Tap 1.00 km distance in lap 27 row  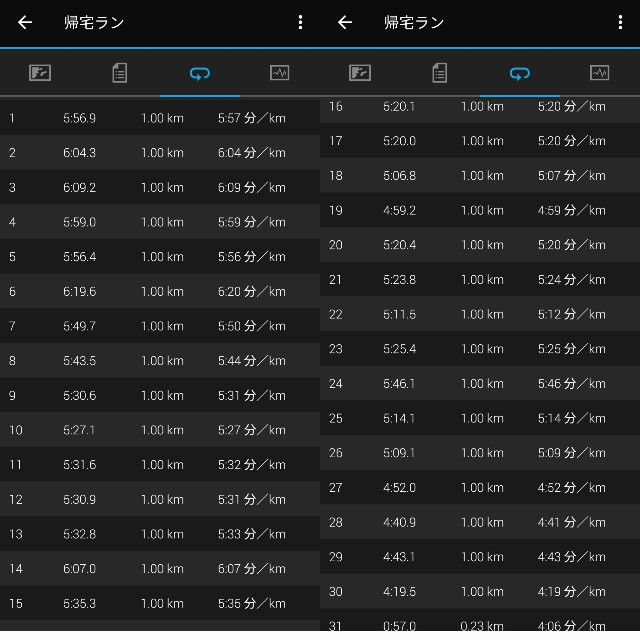click(x=482, y=488)
